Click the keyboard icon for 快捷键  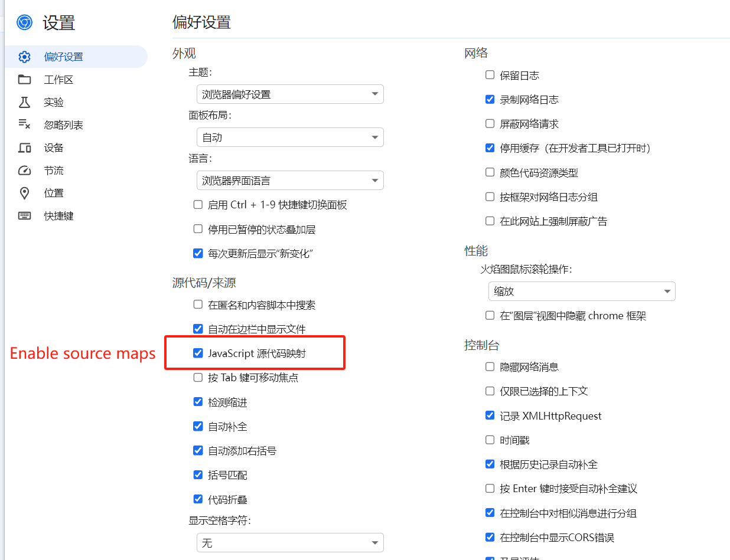[x=24, y=216]
